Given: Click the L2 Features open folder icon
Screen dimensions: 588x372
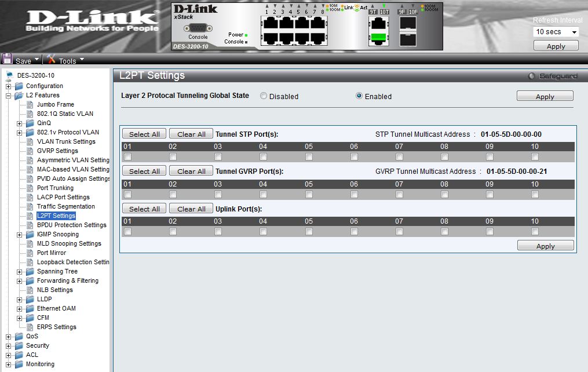Looking at the screenshot, I should (x=19, y=96).
